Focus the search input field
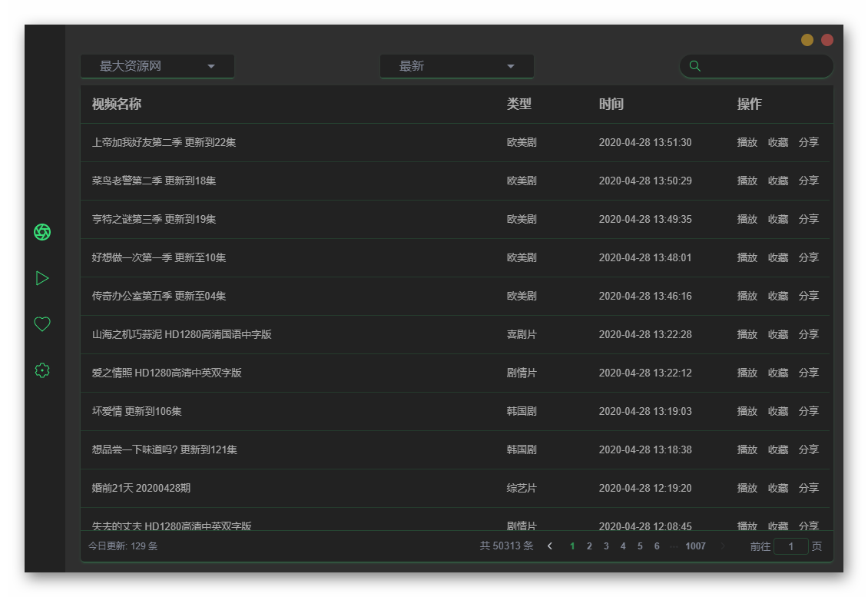The height and width of the screenshot is (597, 868). coord(756,66)
